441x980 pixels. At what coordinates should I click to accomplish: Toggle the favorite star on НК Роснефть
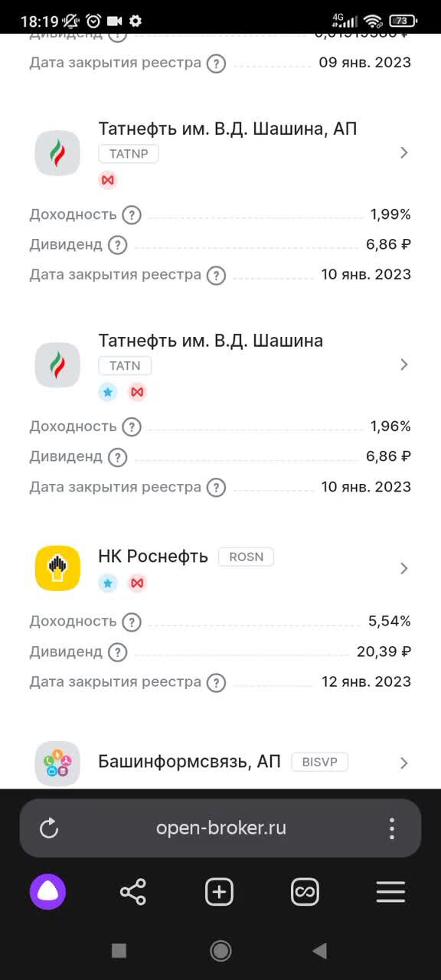coord(108,583)
